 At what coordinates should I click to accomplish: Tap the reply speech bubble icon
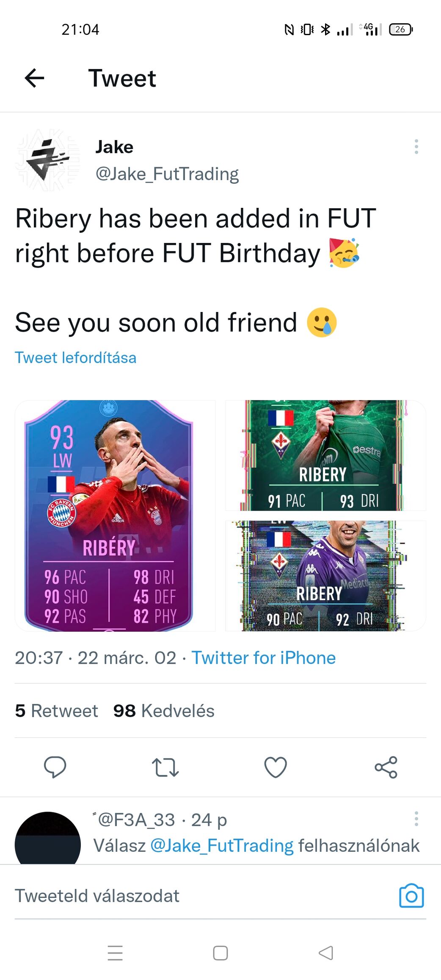tap(55, 767)
